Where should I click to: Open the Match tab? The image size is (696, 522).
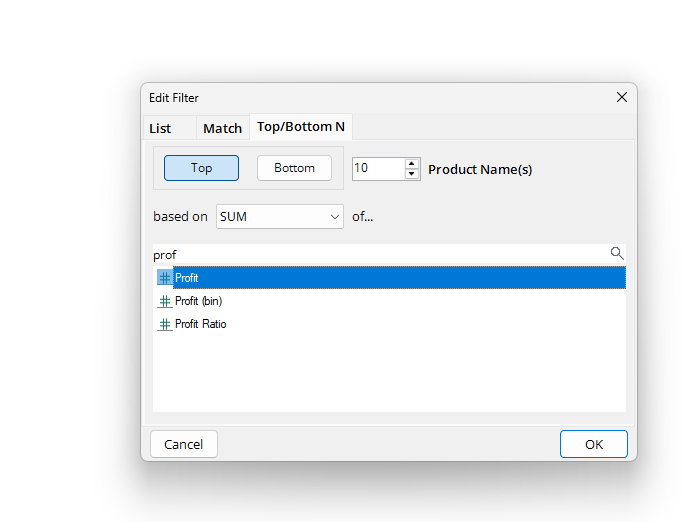222,128
